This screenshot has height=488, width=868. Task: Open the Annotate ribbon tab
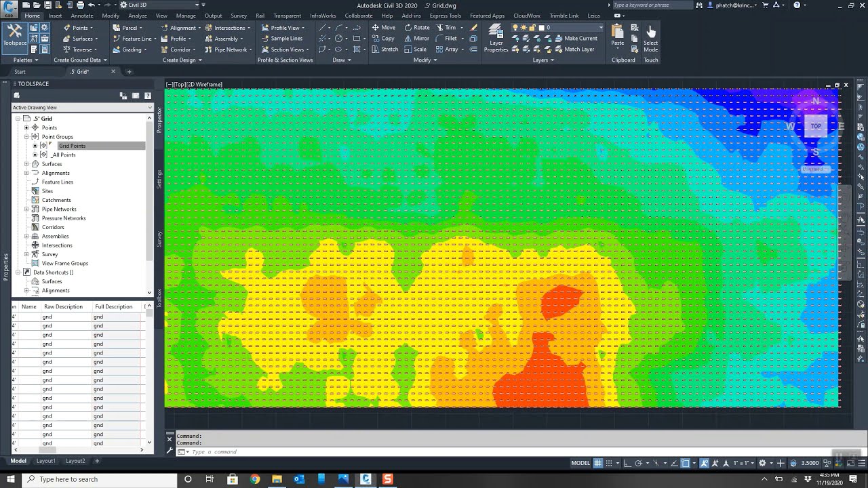pos(82,16)
